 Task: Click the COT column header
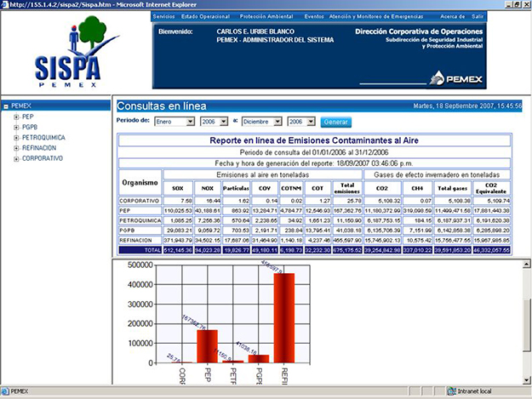pos(317,188)
